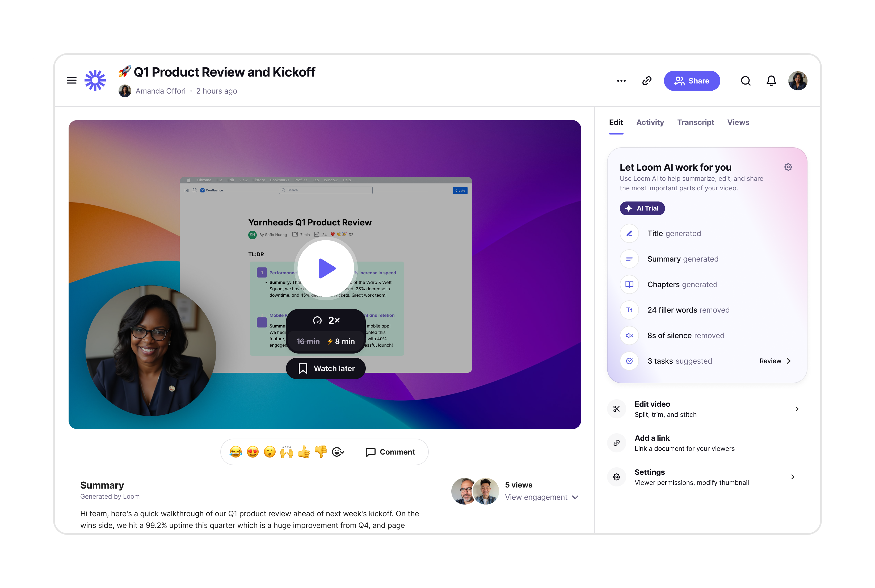Click the Summary heading
The width and height of the screenshot is (875, 588).
pyautogui.click(x=102, y=486)
